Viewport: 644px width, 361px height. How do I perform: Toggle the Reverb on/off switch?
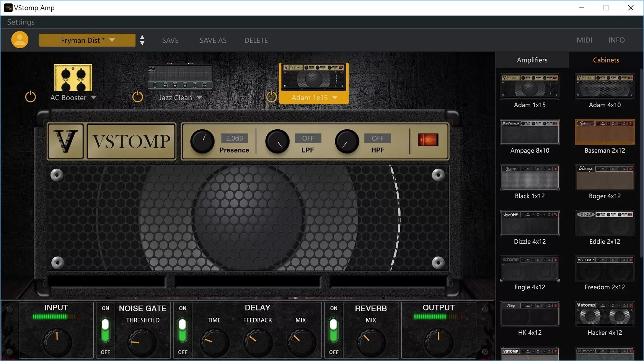[334, 330]
